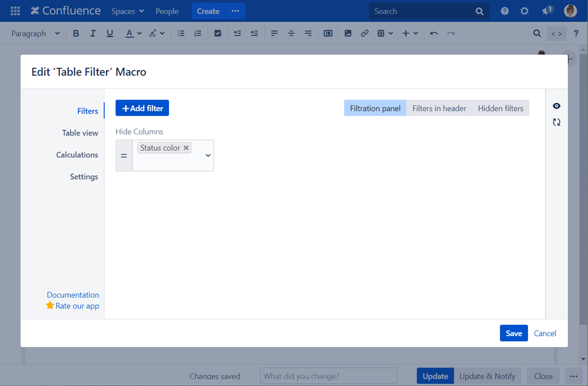Align text center

291,34
